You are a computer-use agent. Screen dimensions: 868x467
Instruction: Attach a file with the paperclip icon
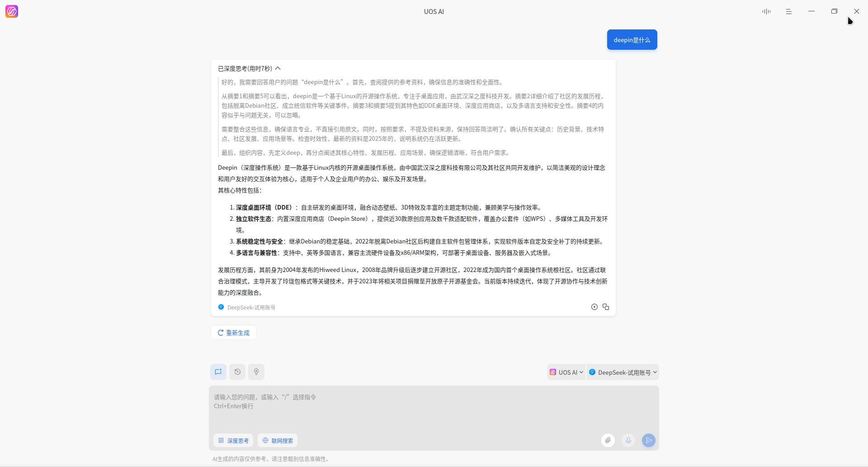click(x=608, y=440)
